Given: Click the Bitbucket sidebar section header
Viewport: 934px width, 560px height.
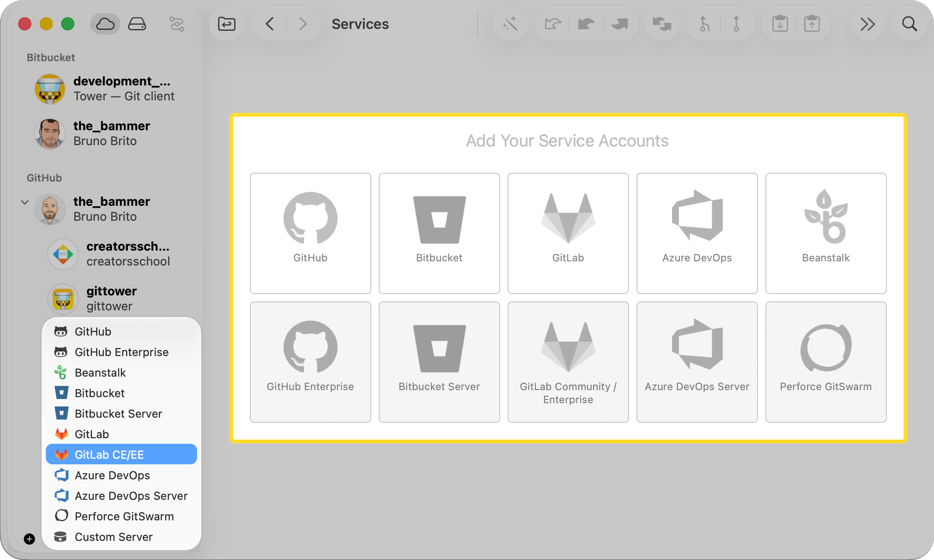Looking at the screenshot, I should [51, 57].
